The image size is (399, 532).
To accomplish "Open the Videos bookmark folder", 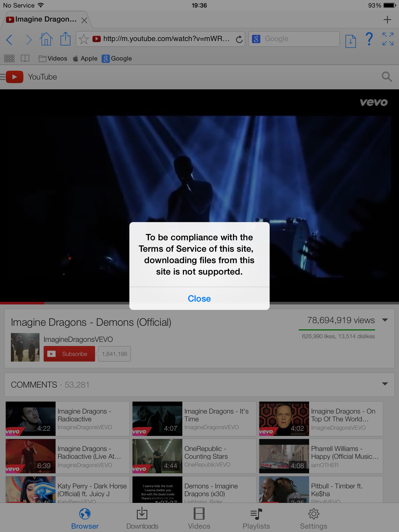I will [x=53, y=58].
